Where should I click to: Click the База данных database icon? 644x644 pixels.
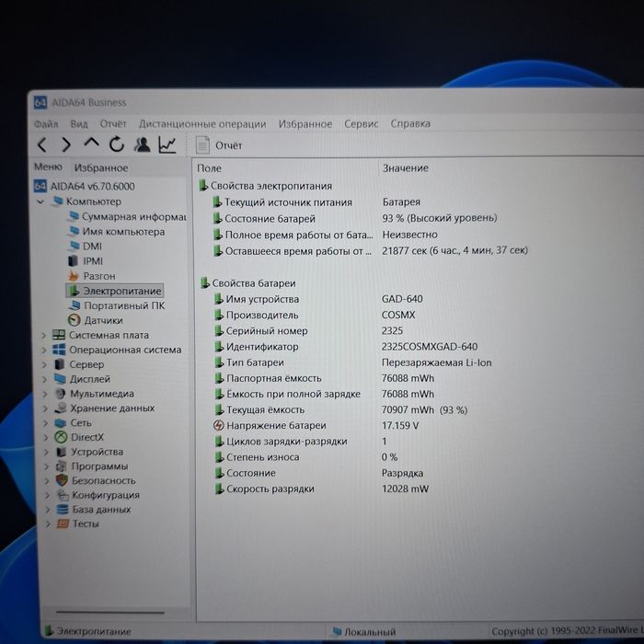(x=63, y=510)
